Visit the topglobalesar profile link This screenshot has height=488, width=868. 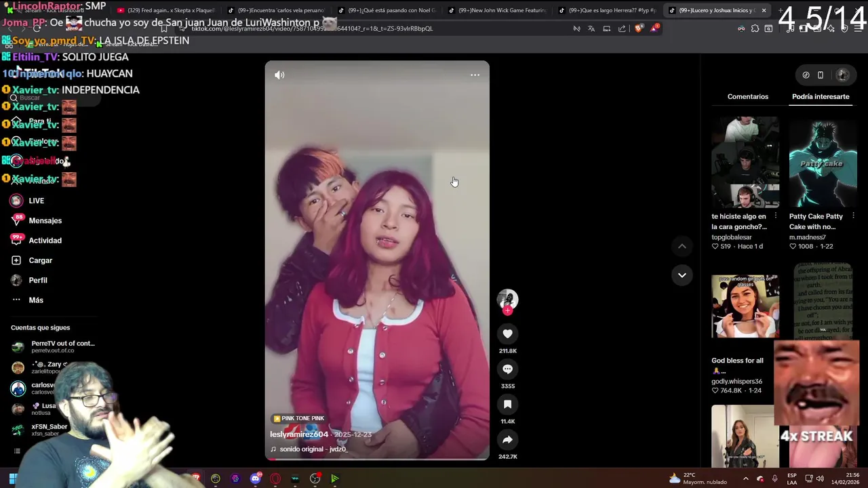pyautogui.click(x=732, y=237)
